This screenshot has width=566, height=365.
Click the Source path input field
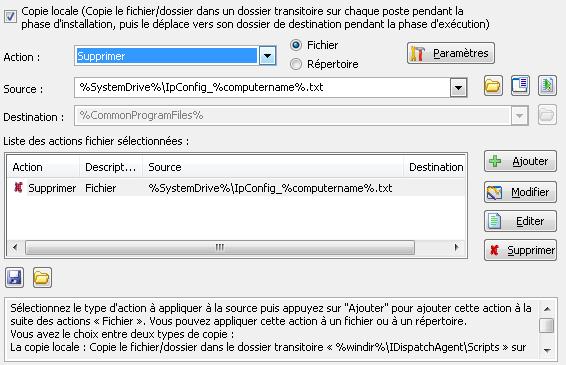pyautogui.click(x=262, y=88)
